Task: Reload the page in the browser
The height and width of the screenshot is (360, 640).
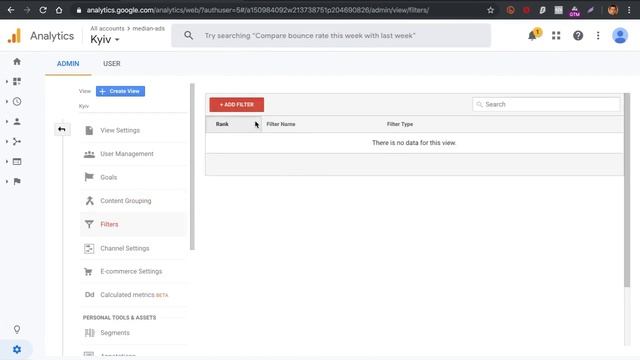Action: [43, 10]
